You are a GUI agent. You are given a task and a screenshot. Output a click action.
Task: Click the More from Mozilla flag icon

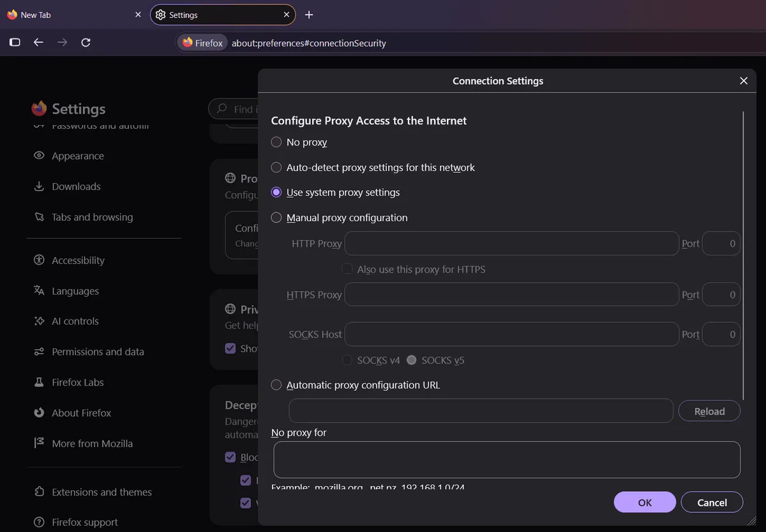[39, 443]
